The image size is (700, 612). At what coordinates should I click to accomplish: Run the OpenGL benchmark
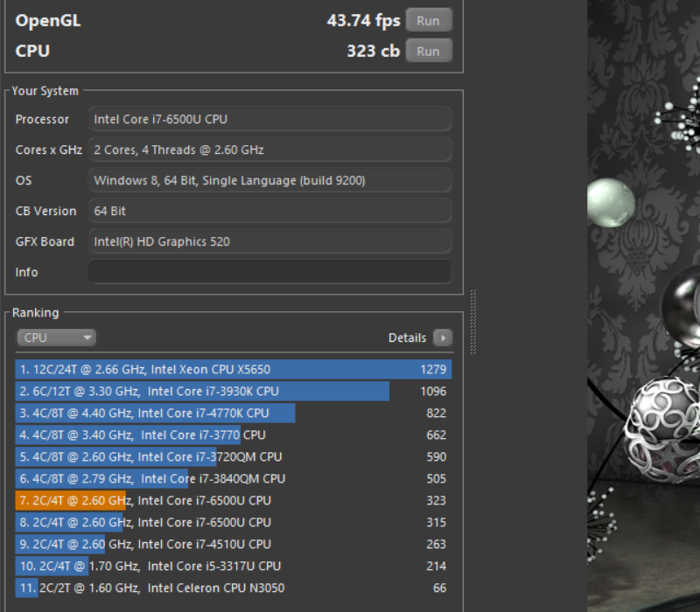[429, 20]
